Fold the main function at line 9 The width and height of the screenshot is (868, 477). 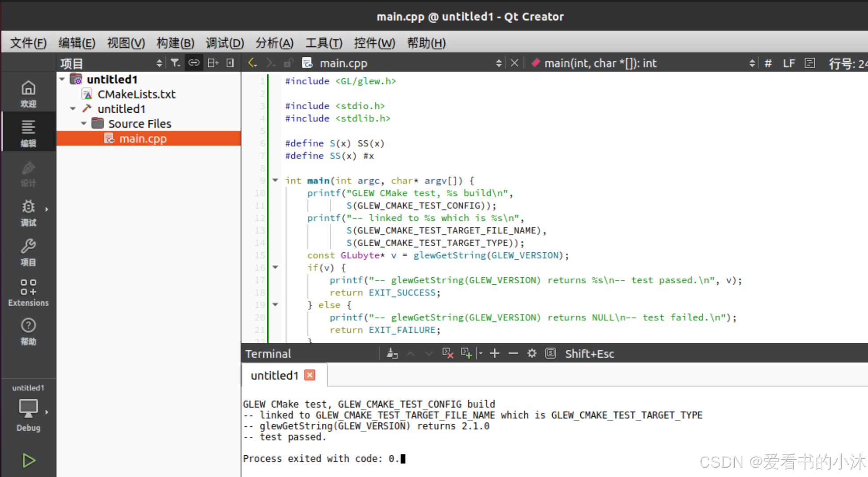click(275, 180)
